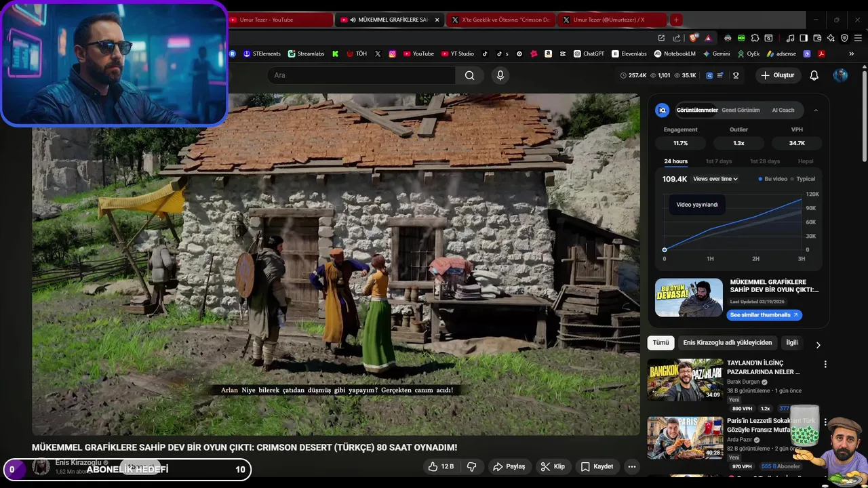Open a new browser tab

click(676, 20)
